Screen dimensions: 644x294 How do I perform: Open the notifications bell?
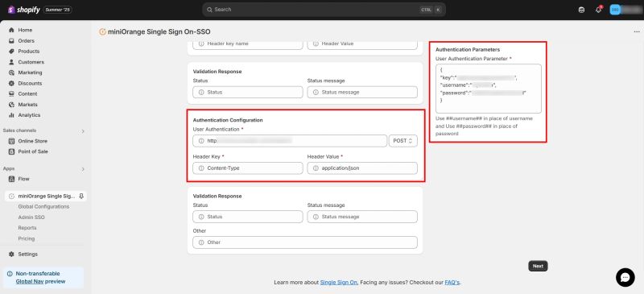598,10
